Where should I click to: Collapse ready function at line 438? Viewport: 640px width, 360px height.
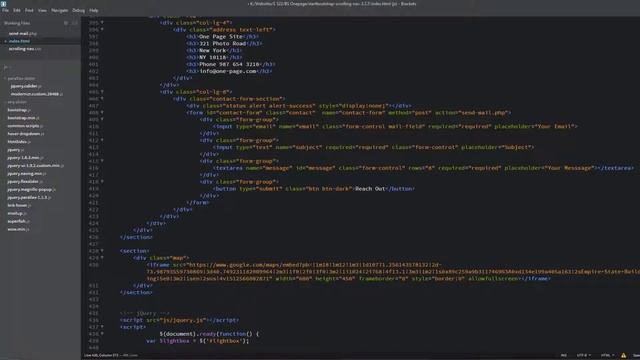(x=102, y=334)
